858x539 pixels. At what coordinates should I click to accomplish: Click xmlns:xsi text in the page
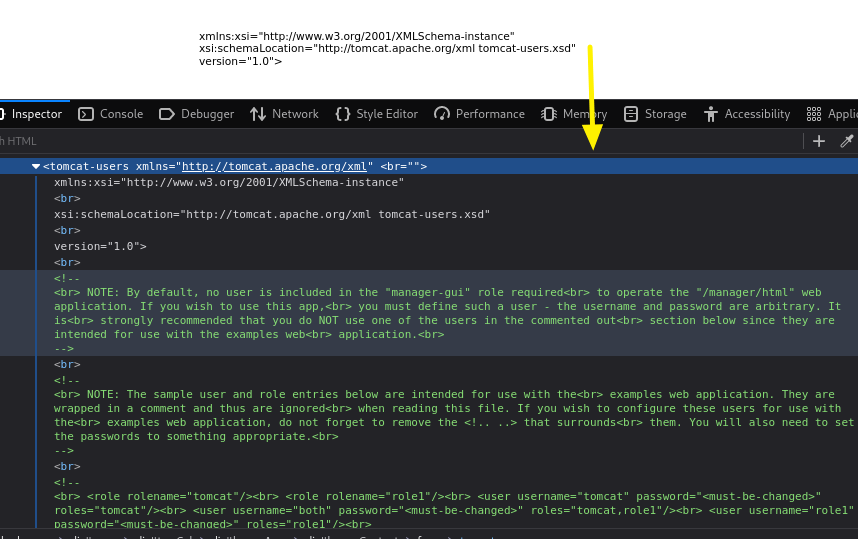tap(357, 36)
